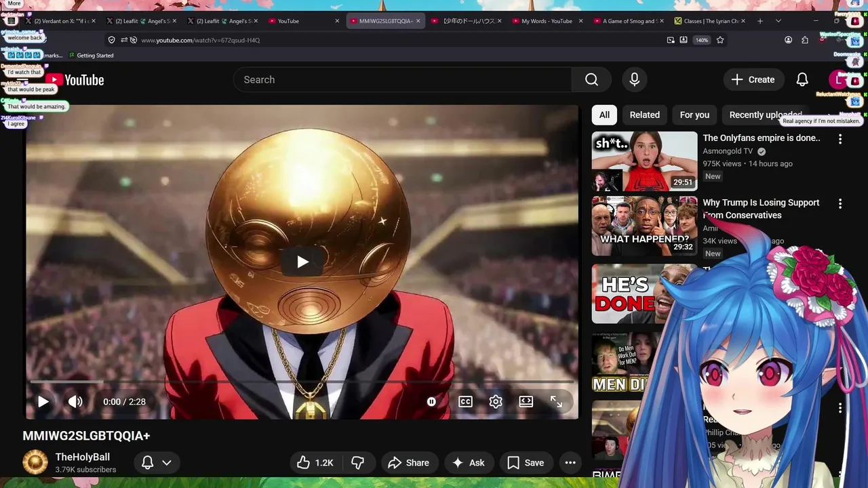The image size is (868, 488).
Task: Click the play button in the player controls
Action: click(x=43, y=402)
